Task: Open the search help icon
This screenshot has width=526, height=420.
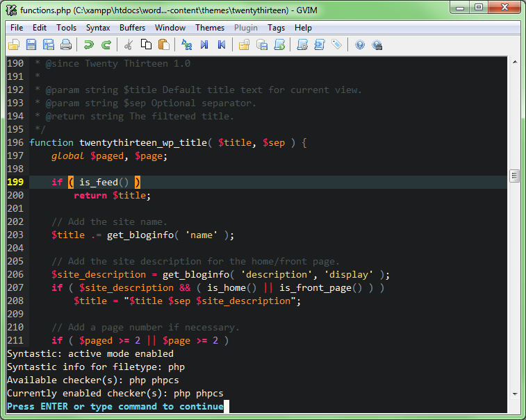Action: point(377,44)
